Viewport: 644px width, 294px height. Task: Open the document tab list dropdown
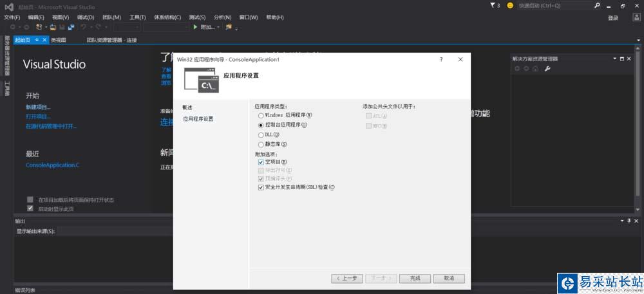(639, 40)
